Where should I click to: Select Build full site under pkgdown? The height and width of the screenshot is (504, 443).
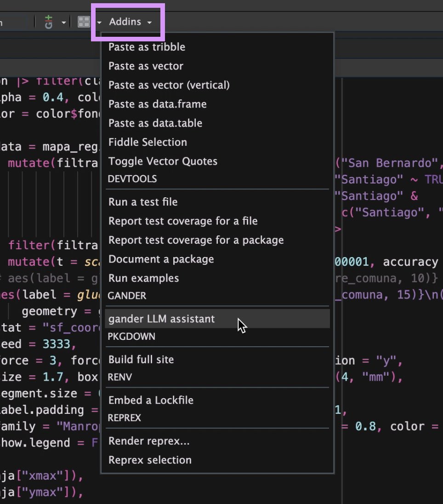tap(141, 360)
